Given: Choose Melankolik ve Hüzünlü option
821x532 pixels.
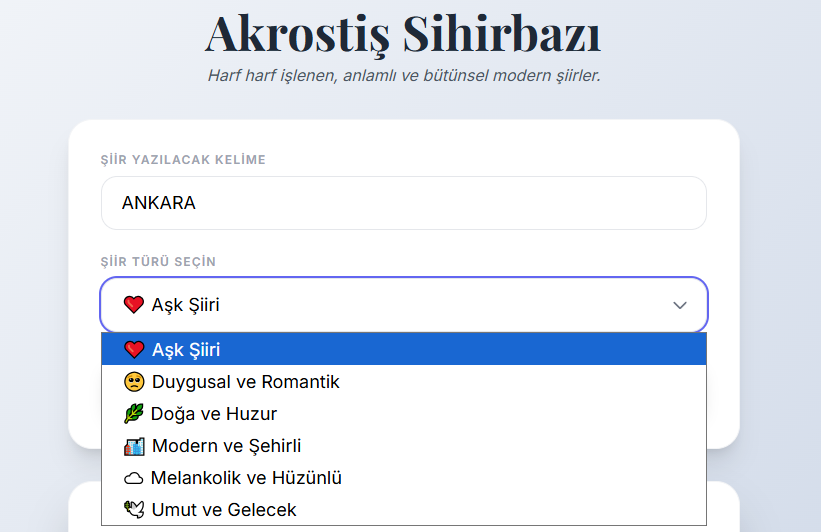Looking at the screenshot, I should coord(404,478).
